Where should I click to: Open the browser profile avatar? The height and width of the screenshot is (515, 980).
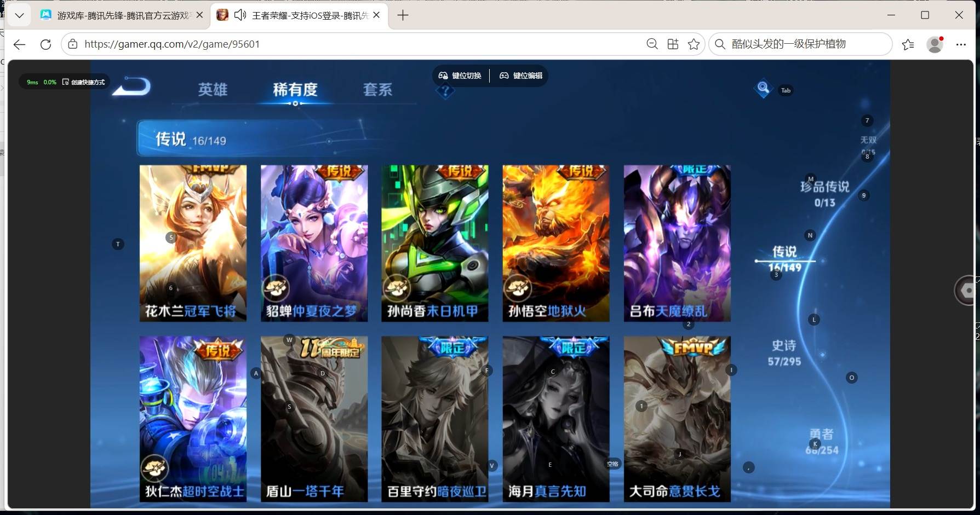(x=935, y=44)
